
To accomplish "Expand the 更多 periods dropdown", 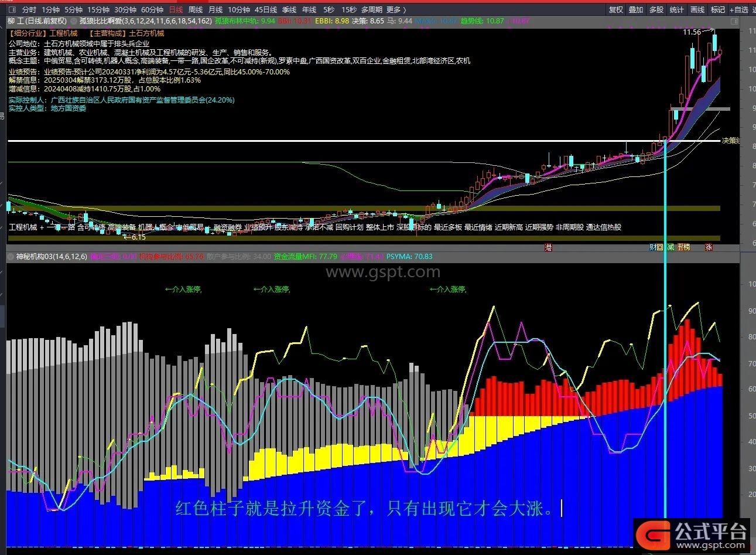I will tap(396, 9).
